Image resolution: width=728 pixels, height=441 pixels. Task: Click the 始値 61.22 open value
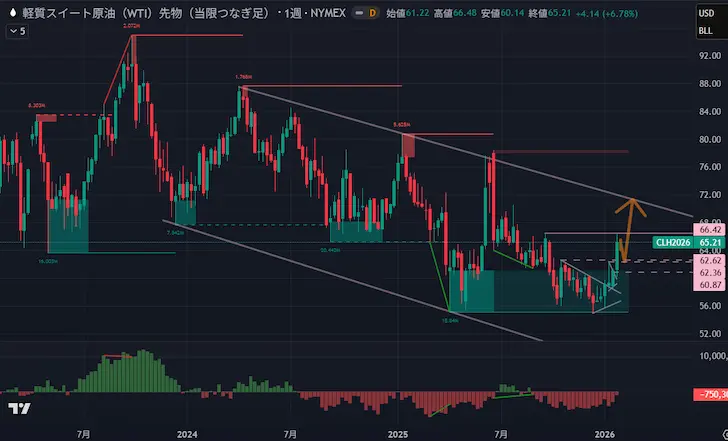tap(408, 13)
